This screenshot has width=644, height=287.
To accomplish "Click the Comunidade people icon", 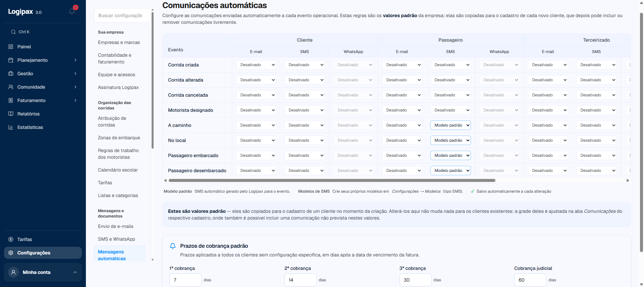I will pos(11,87).
